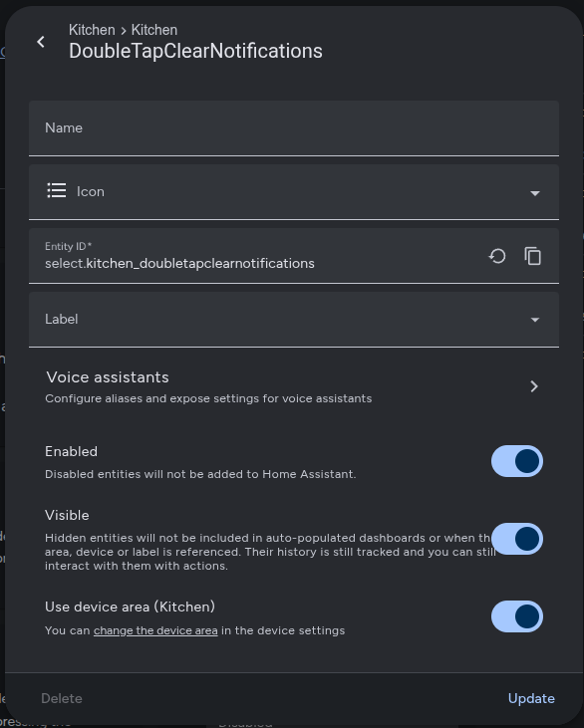Reset the entity ID with the restore icon

coord(497,256)
